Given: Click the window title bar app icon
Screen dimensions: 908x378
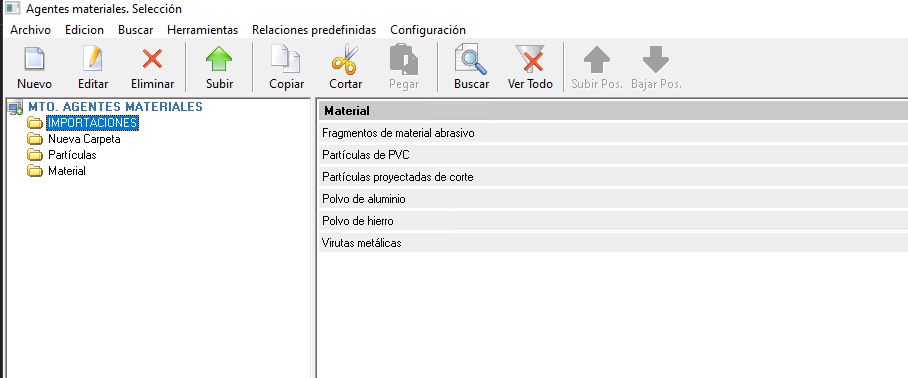Looking at the screenshot, I should click(12, 9).
